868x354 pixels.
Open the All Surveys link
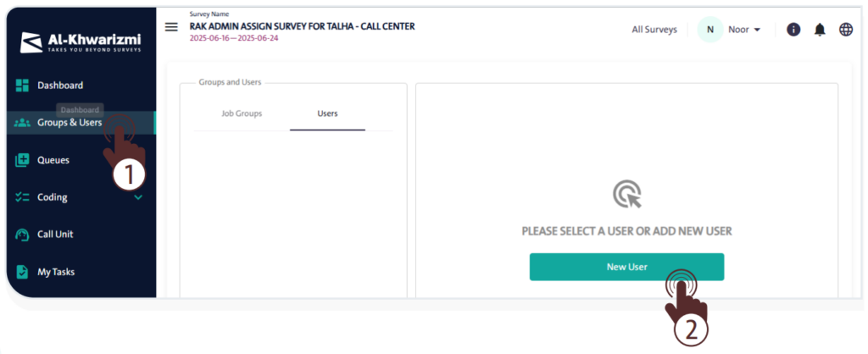click(654, 30)
